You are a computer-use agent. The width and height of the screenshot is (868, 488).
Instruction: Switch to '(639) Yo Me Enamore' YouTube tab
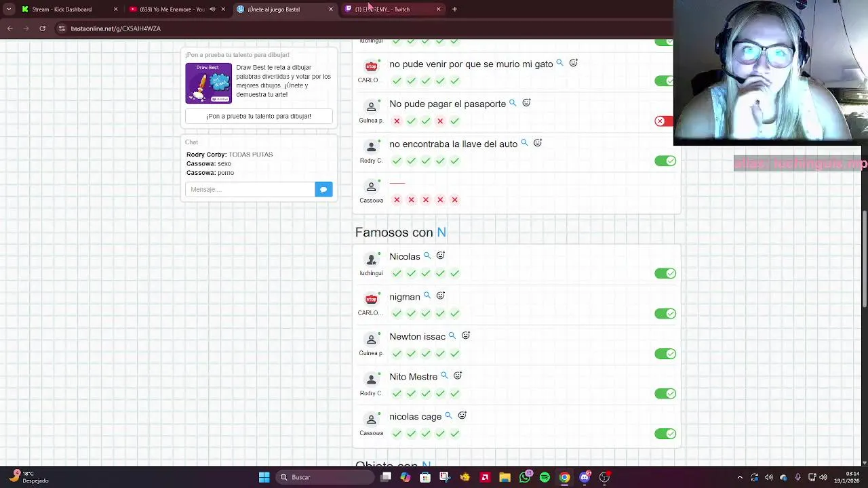(178, 9)
